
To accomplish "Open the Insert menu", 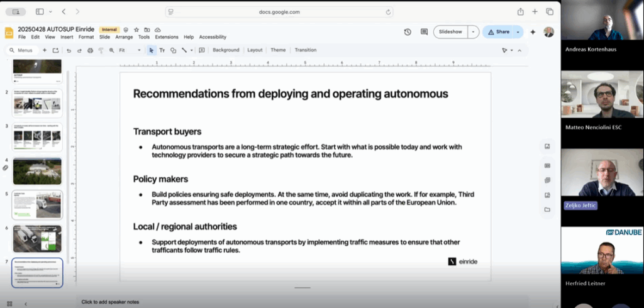I will [x=67, y=37].
